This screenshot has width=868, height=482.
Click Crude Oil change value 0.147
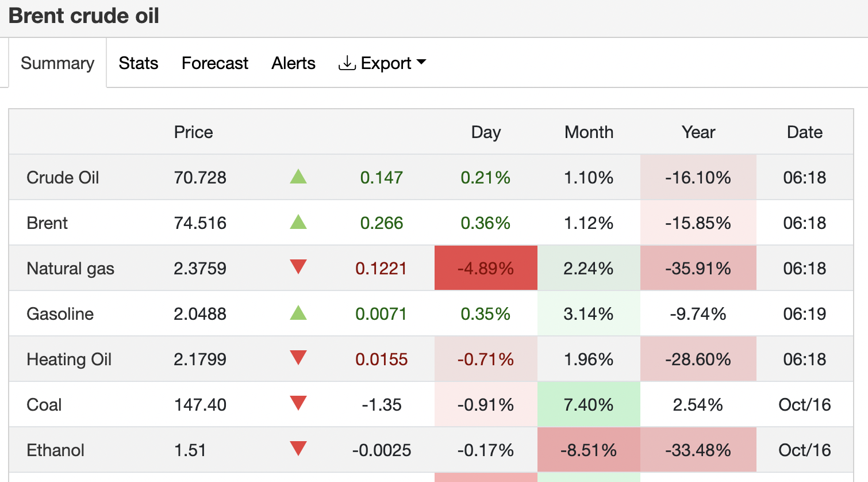coord(382,177)
